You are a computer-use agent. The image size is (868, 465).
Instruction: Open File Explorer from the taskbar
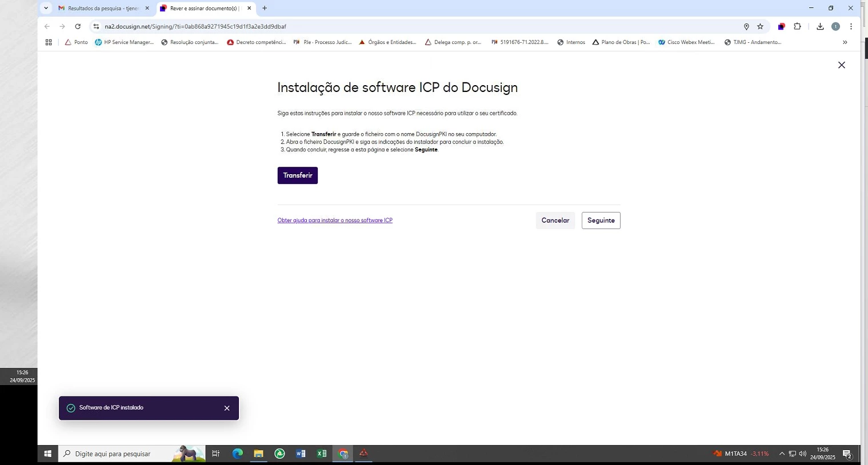pyautogui.click(x=258, y=454)
